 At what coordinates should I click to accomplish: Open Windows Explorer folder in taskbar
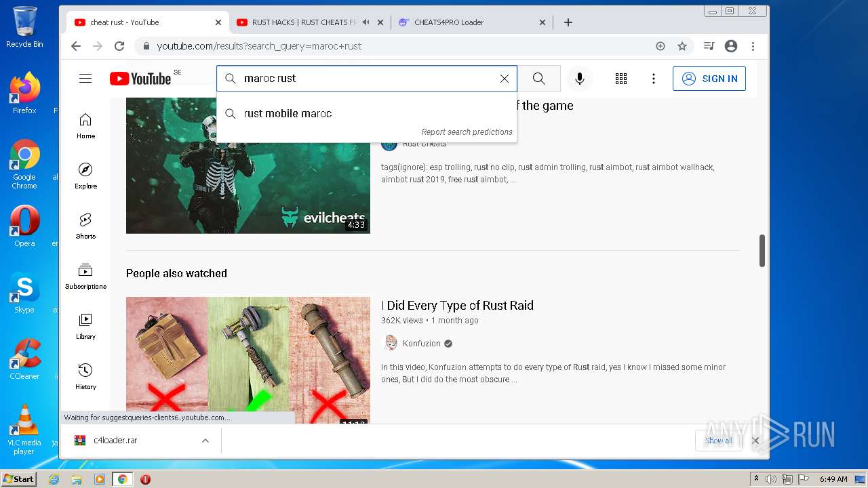point(77,479)
